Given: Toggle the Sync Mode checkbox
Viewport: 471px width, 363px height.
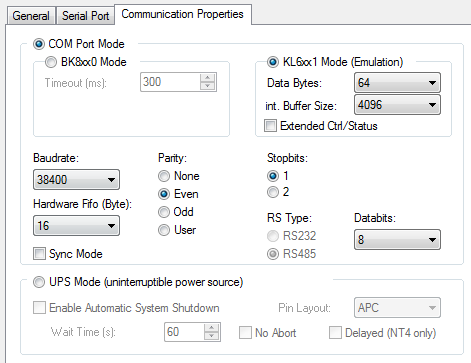Looking at the screenshot, I should pyautogui.click(x=39, y=254).
